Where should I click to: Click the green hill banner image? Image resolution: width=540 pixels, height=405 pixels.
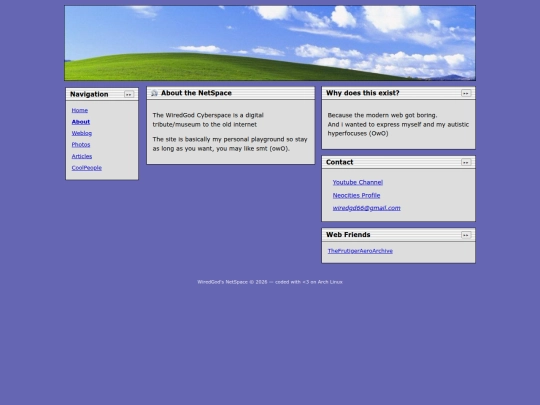(270, 43)
